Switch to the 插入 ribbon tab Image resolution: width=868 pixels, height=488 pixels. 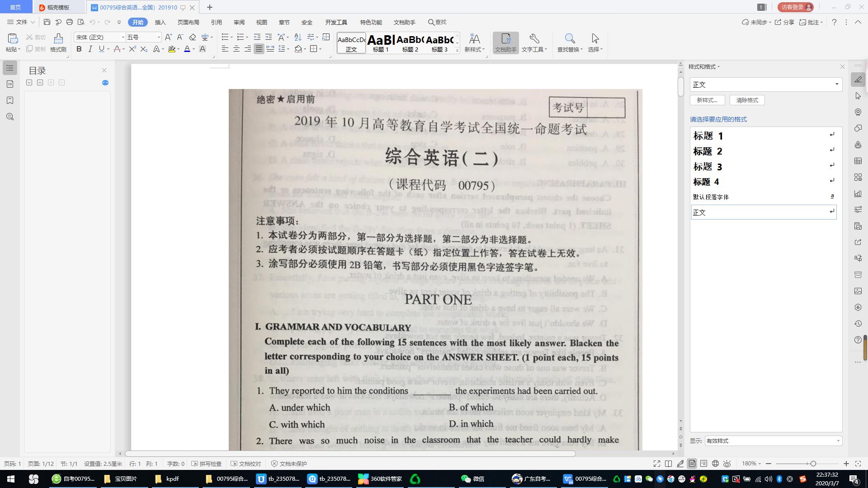(160, 22)
